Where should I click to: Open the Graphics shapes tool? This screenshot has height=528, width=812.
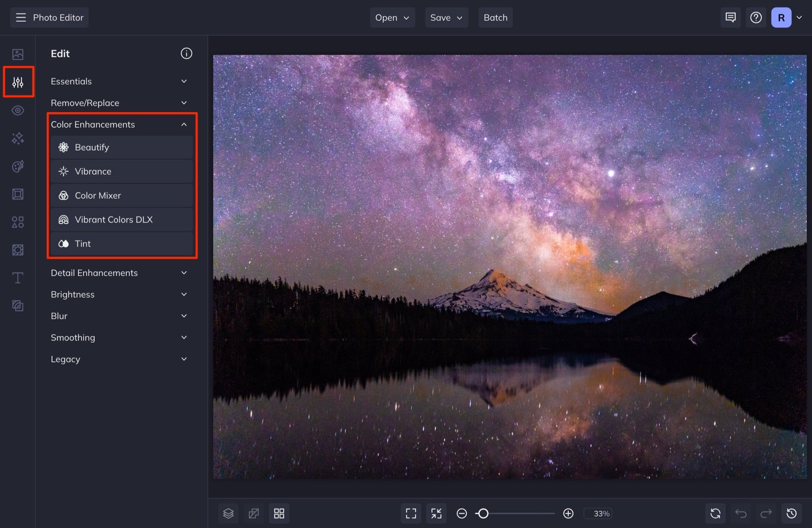pos(18,222)
